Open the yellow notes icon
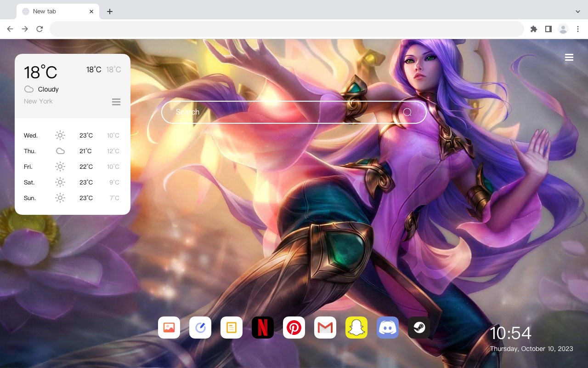 232,328
